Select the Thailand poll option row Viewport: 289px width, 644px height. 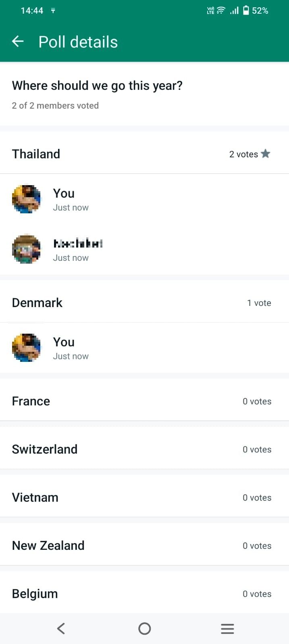tap(144, 153)
